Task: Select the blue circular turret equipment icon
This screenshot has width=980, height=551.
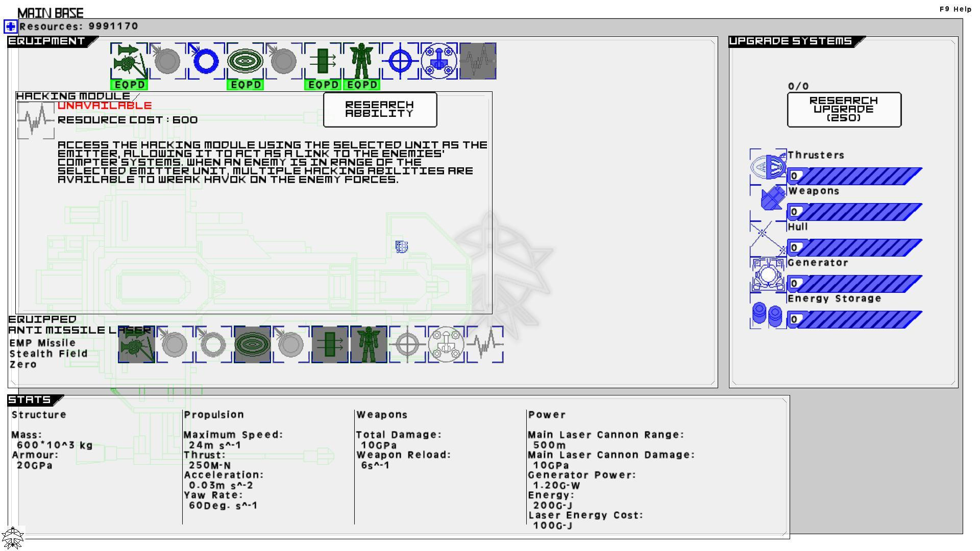Action: coord(439,61)
